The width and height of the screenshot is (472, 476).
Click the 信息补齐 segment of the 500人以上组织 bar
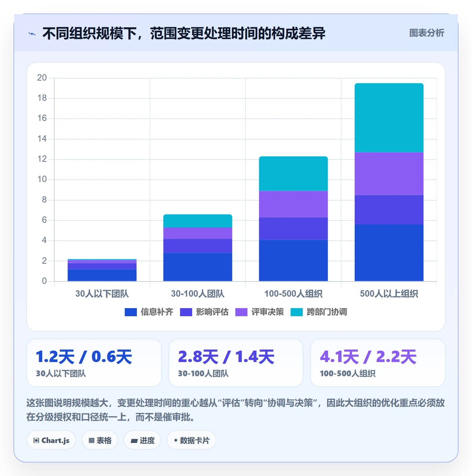coord(389,253)
